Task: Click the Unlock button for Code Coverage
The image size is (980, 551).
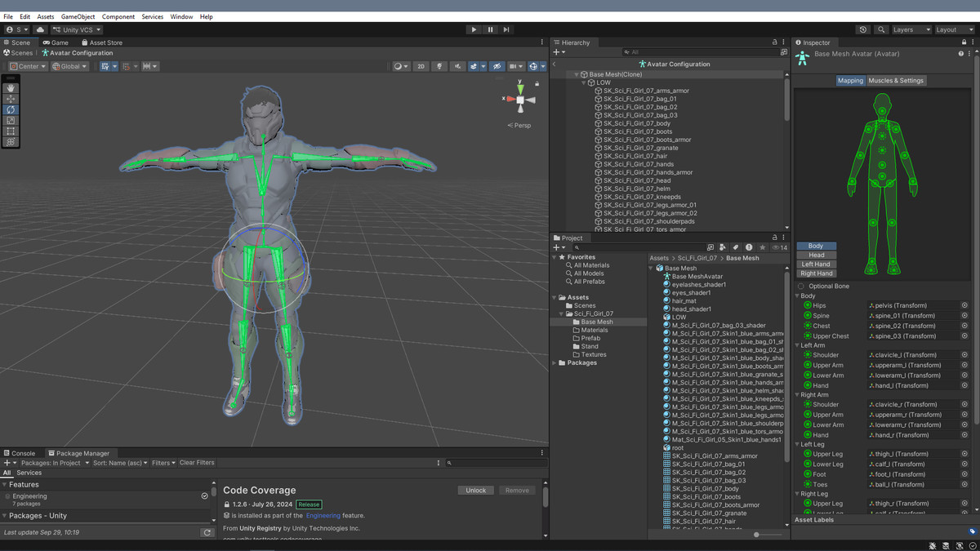Action: 476,491
